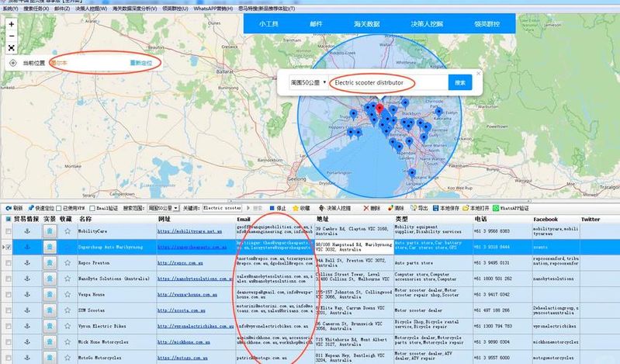
Task: Open the mickhone.com.au website link
Action: click(x=184, y=341)
